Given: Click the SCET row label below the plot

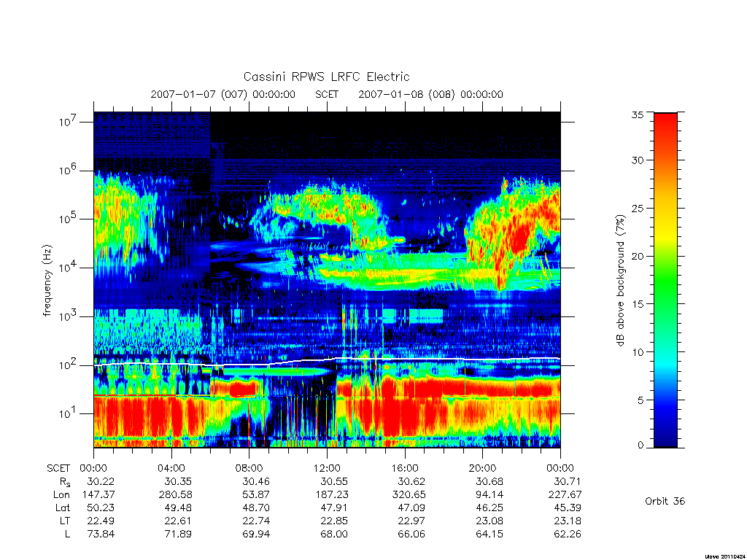Looking at the screenshot, I should [58, 468].
